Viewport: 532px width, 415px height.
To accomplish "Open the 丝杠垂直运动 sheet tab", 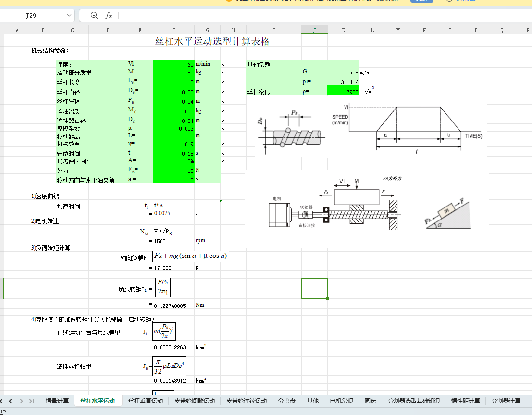I will (146, 401).
